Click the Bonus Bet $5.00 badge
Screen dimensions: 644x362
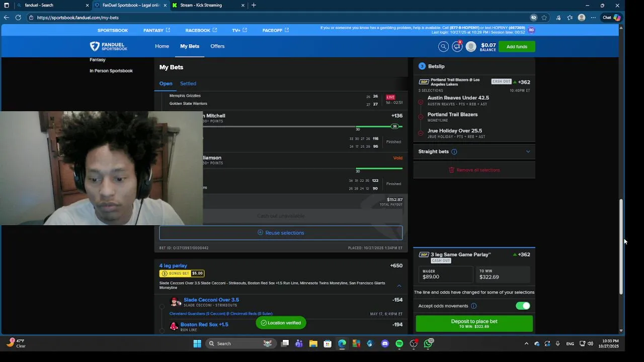coord(182,274)
